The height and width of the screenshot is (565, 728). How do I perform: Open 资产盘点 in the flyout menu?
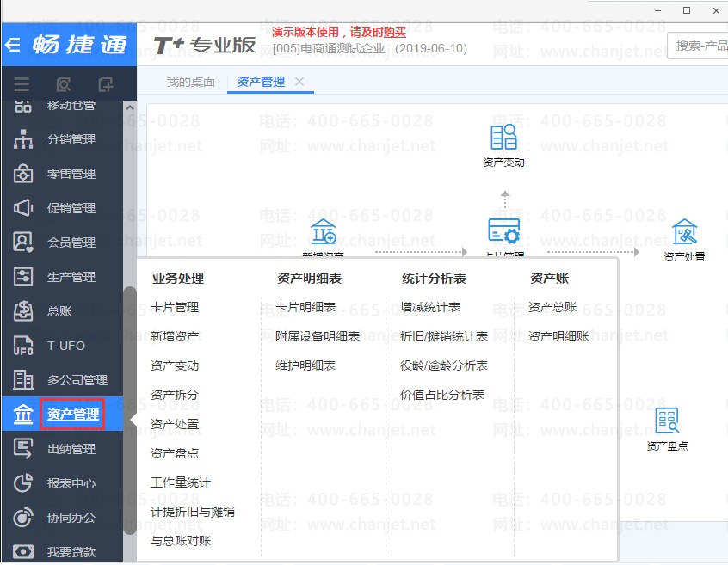coord(175,453)
